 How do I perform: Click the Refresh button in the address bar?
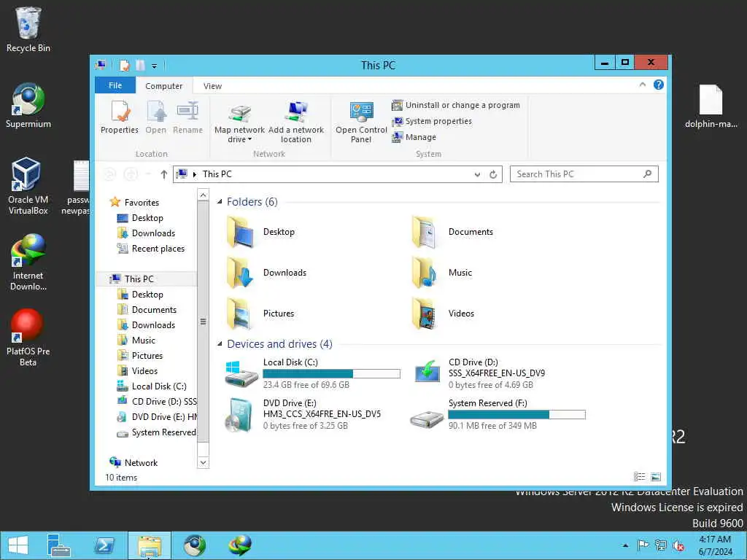pyautogui.click(x=493, y=175)
